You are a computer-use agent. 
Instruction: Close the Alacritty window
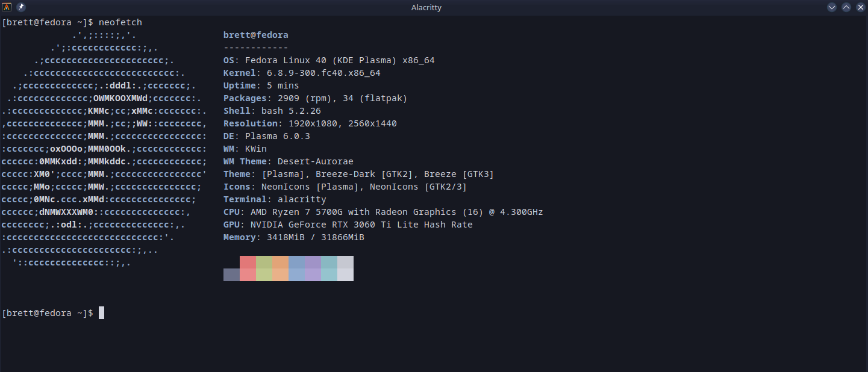coord(860,7)
